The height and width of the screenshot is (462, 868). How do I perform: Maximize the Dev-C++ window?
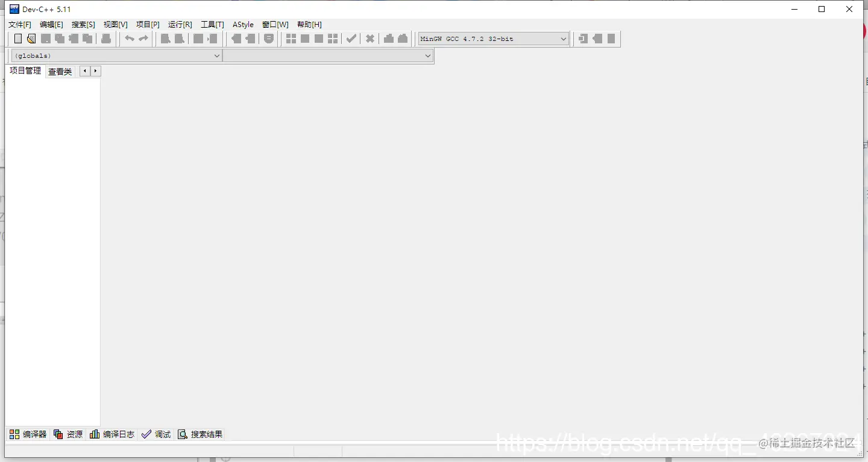(x=822, y=9)
